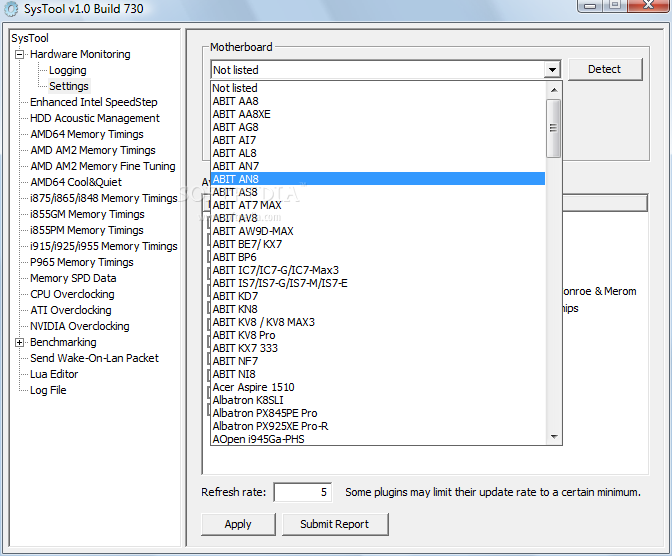The height and width of the screenshot is (556, 672).
Task: Choose ABIT AW9D-MAX from list
Action: (x=378, y=231)
